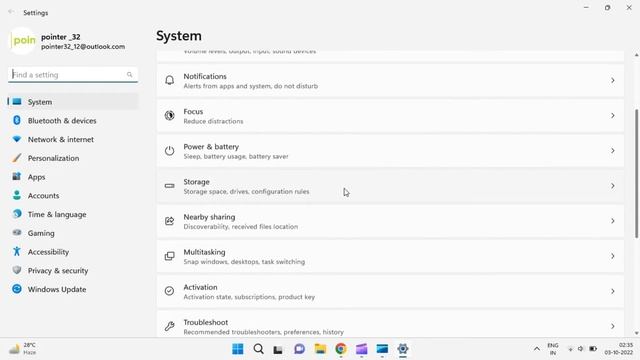The height and width of the screenshot is (360, 640).
Task: Open Privacy & security settings
Action: (x=73, y=271)
